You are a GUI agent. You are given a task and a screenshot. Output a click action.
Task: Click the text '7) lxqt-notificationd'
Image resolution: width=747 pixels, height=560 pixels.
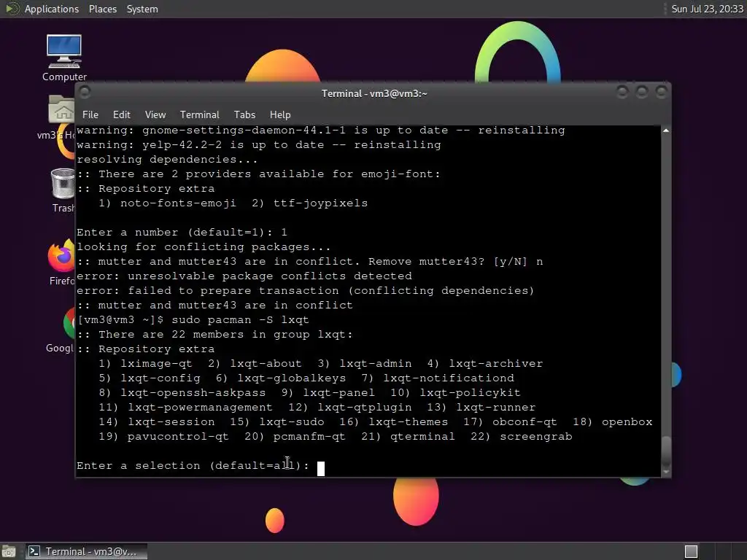pos(438,378)
